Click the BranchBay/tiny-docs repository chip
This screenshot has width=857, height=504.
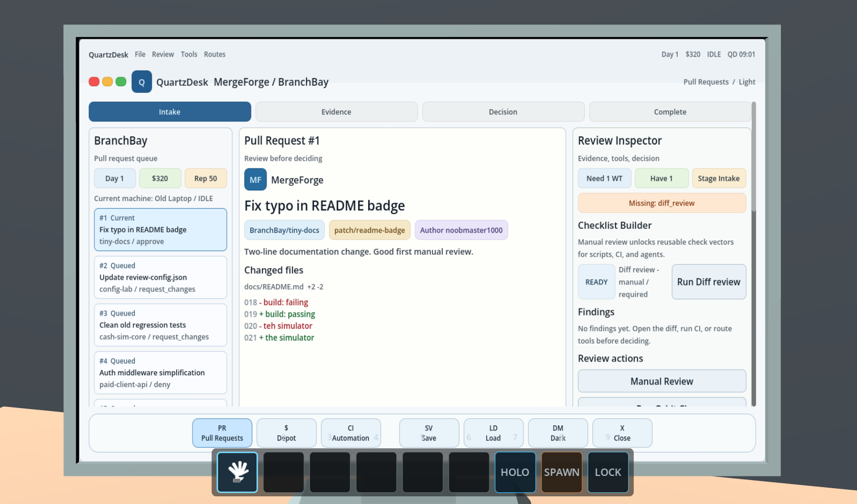click(x=284, y=230)
